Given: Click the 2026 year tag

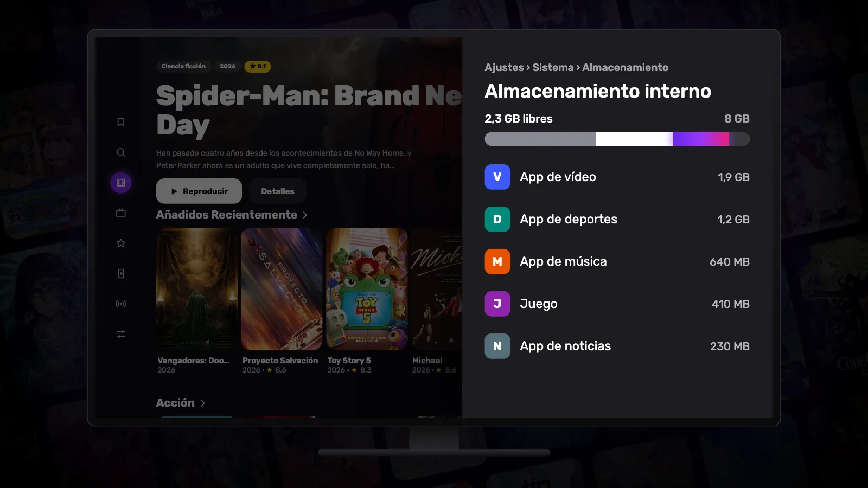Looking at the screenshot, I should pos(228,66).
